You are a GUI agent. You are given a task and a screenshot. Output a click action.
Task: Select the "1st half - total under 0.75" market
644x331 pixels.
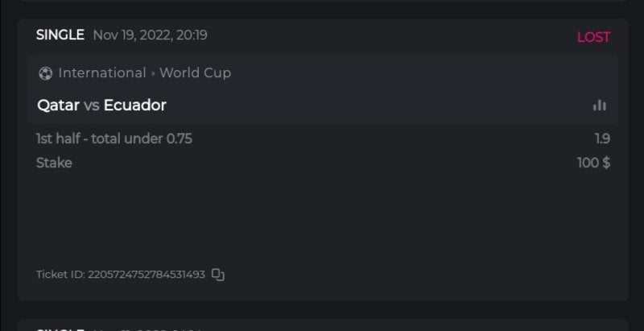click(114, 139)
